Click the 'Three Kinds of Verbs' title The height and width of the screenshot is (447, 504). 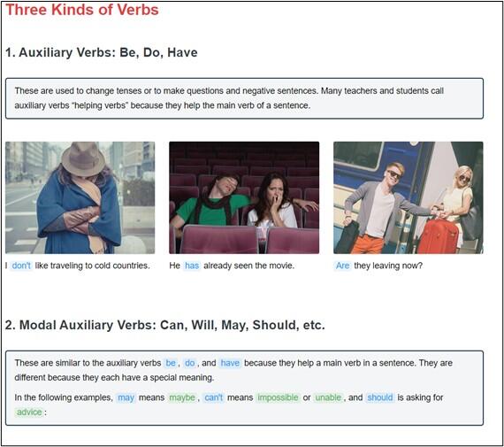pos(82,10)
